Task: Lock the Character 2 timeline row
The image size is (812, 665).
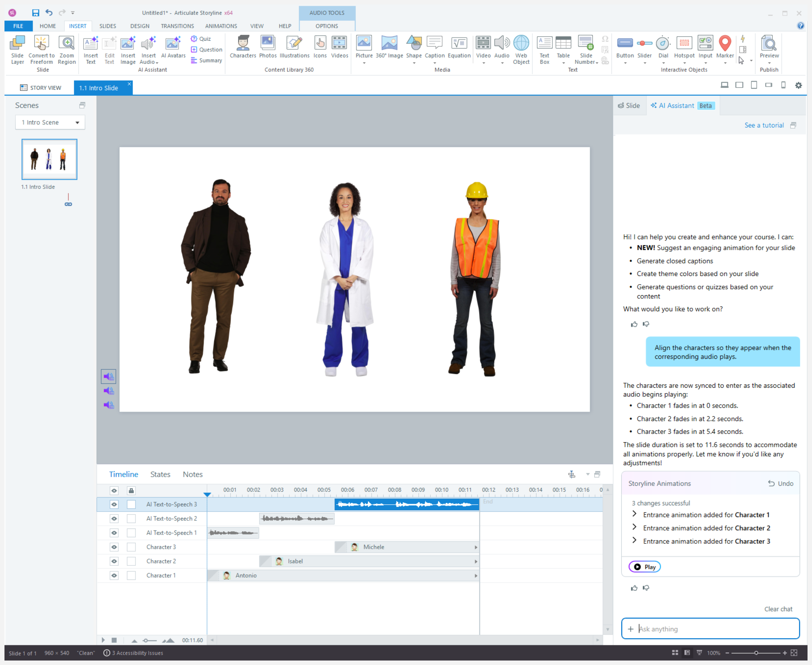Action: click(x=131, y=561)
